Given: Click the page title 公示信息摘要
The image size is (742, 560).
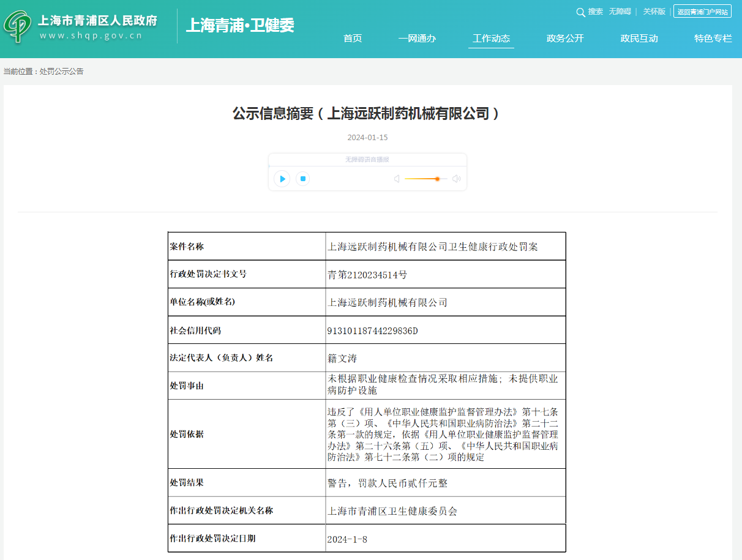Looking at the screenshot, I should [x=366, y=113].
